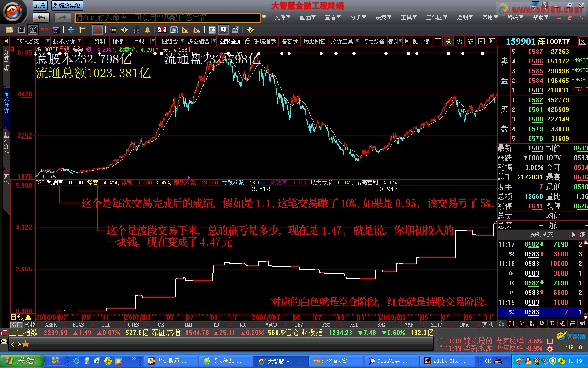
Task: Click the skip-to-end icon in indicator bar
Action: tap(492, 41)
